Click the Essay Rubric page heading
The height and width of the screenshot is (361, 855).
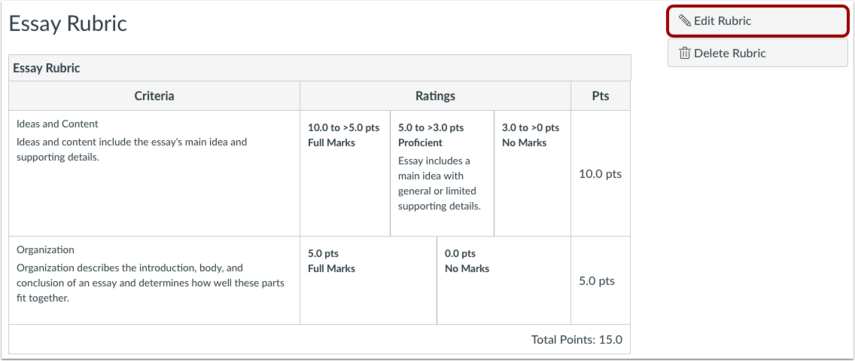pos(68,24)
